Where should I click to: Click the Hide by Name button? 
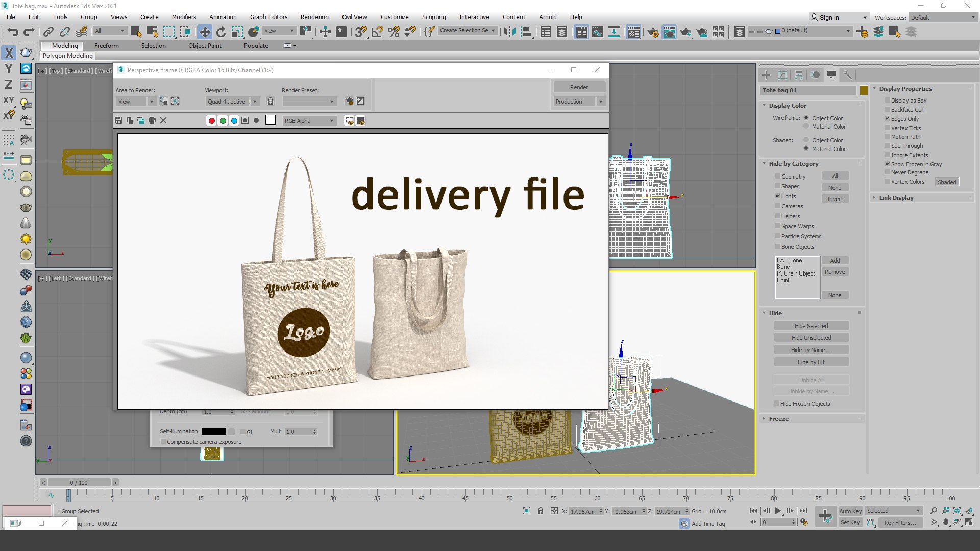click(x=811, y=350)
